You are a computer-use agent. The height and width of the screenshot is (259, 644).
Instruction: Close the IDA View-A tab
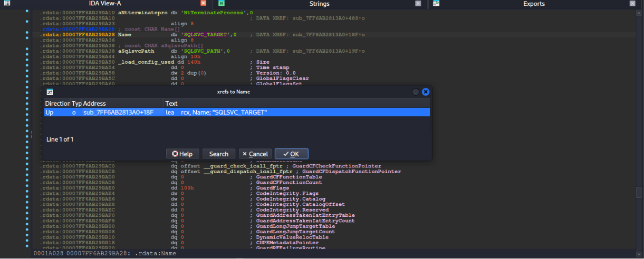tap(204, 3)
